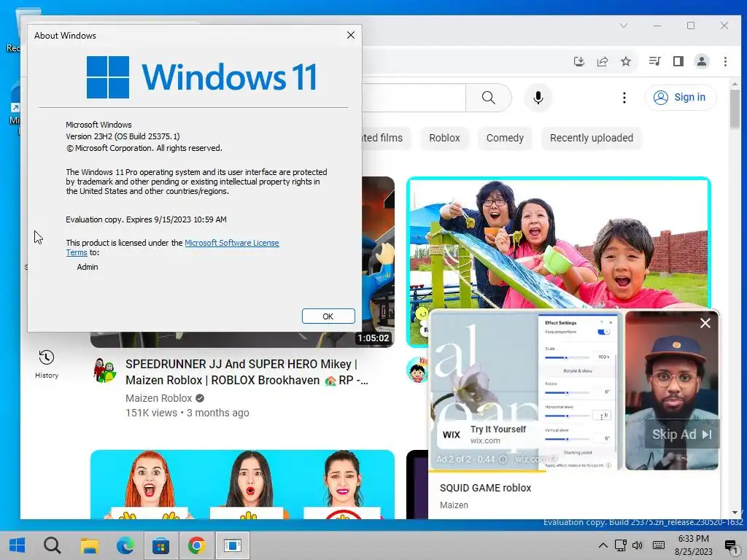Open History in YouTube sidebar
747x560 pixels.
(47, 365)
